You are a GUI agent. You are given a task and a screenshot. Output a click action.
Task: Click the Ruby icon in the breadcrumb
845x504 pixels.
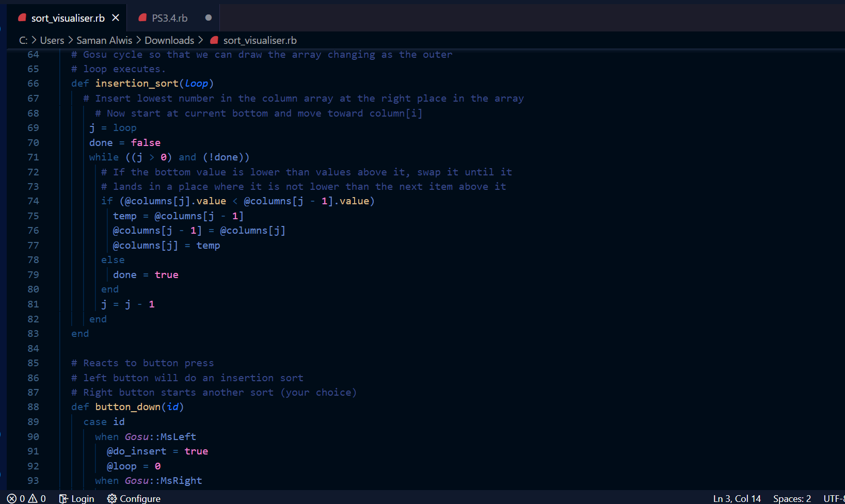[x=214, y=40]
